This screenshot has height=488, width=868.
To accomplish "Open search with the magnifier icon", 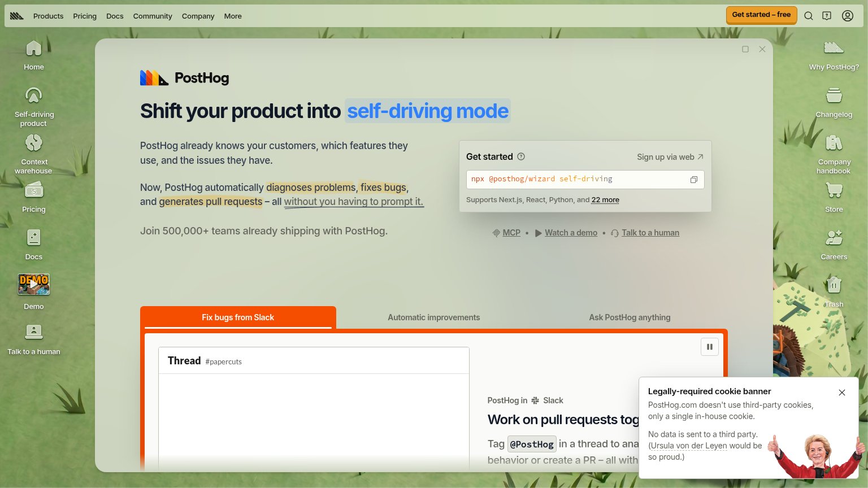I will pyautogui.click(x=809, y=16).
